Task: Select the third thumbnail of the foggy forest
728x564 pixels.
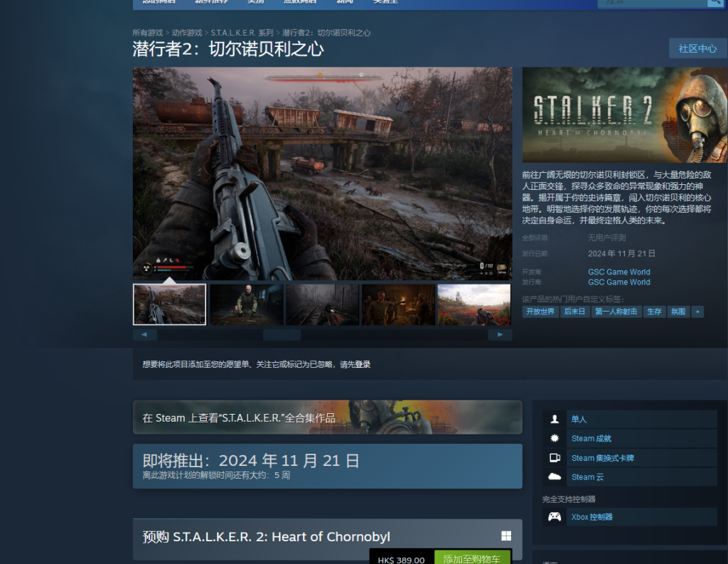Action: click(x=322, y=304)
